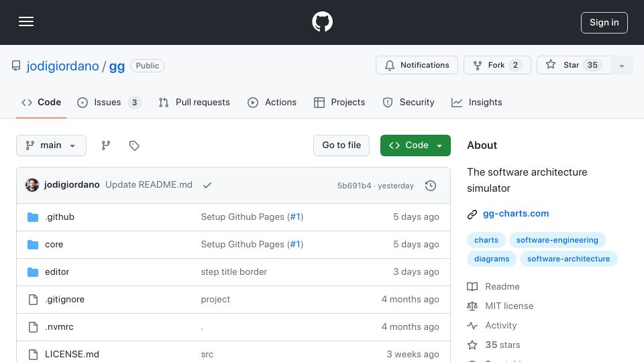Open the Security tab
644x362 pixels.
coord(409,102)
